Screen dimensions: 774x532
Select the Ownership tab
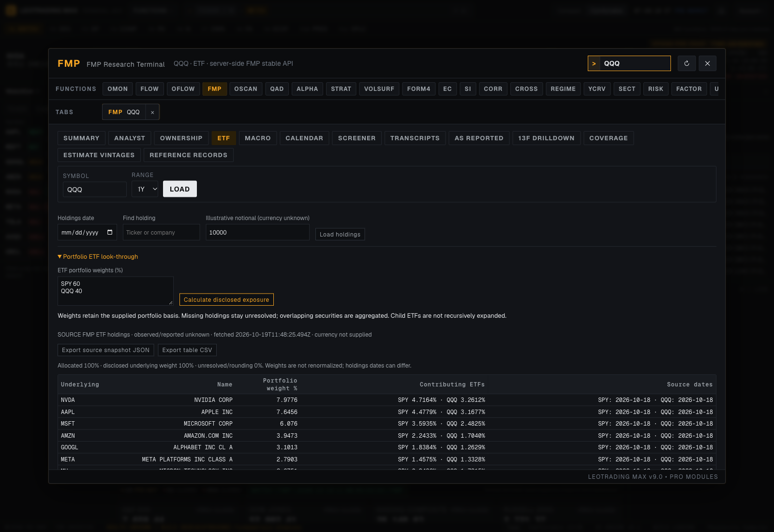pos(181,138)
